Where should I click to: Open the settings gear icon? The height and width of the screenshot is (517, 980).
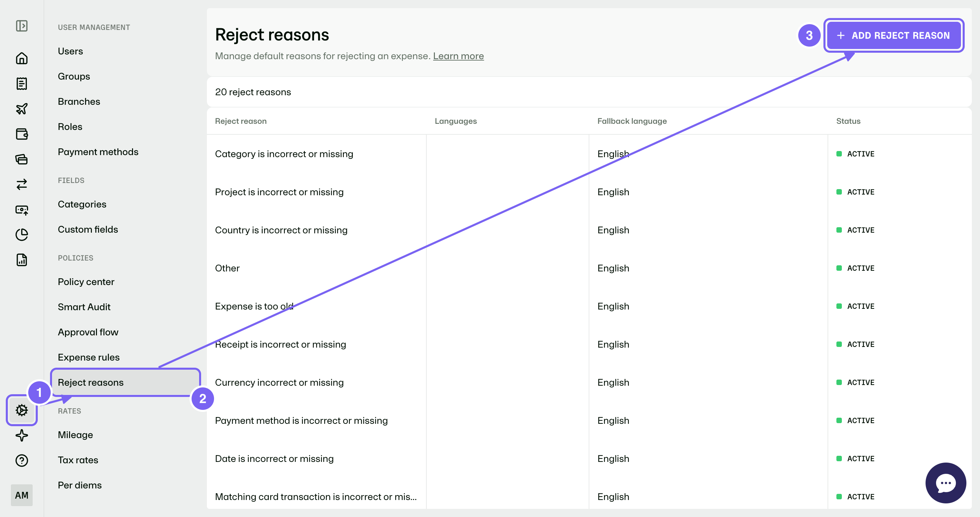pos(22,410)
